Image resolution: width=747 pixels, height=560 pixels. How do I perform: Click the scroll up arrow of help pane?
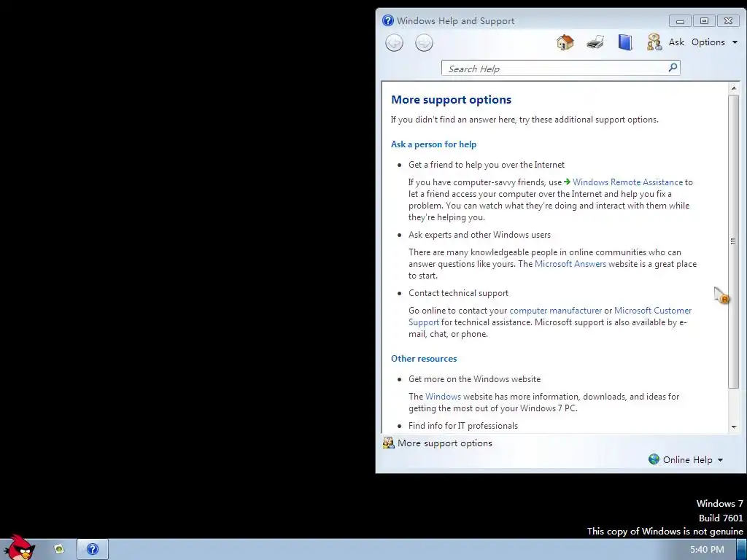pyautogui.click(x=734, y=88)
